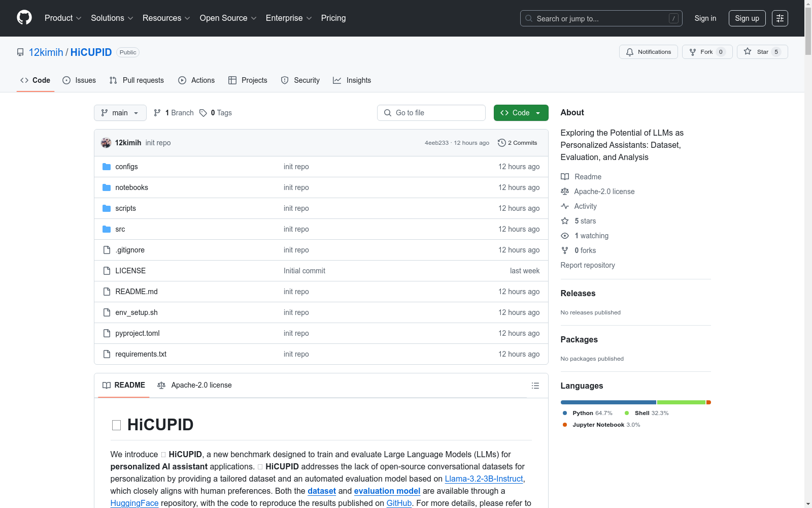Select the README tab above the HiCUPID heading
812x508 pixels.
(124, 385)
